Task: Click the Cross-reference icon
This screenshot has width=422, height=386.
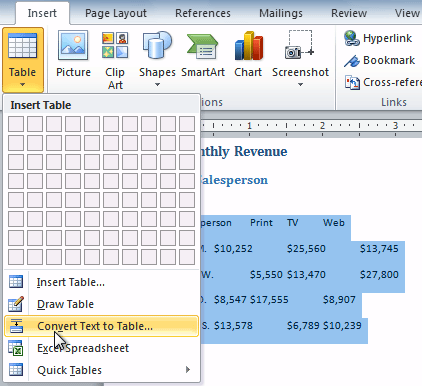Action: 352,82
